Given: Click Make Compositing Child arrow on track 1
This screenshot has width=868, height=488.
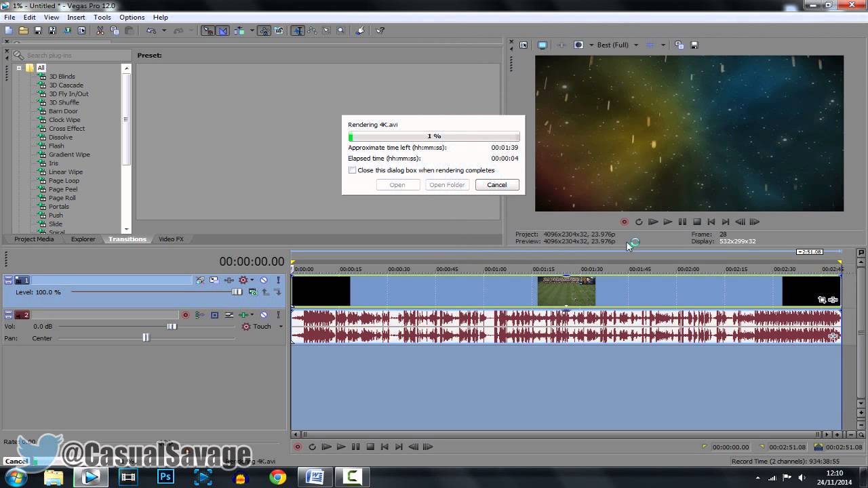Looking at the screenshot, I should [x=278, y=292].
